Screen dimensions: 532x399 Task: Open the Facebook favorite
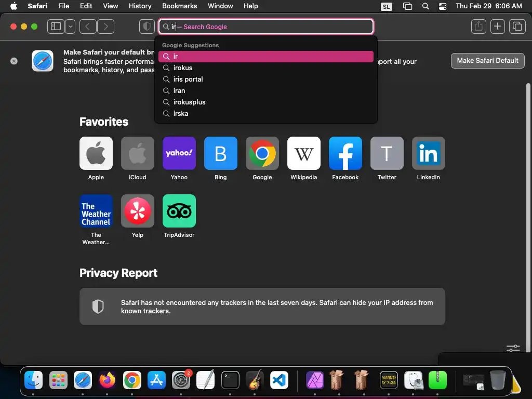click(x=345, y=153)
